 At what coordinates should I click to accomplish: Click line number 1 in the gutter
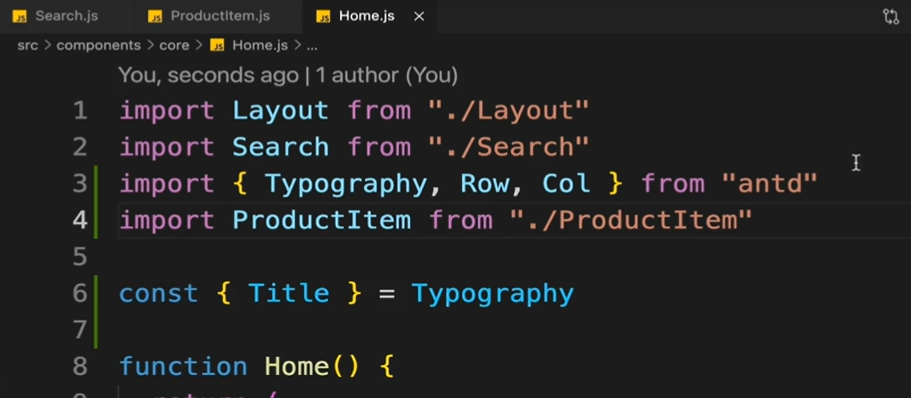click(x=80, y=110)
